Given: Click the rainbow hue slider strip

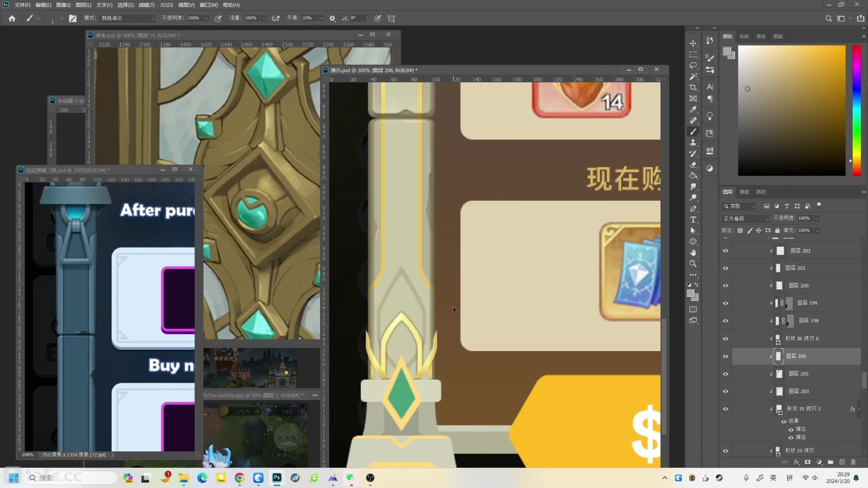Looking at the screenshot, I should click(x=857, y=110).
